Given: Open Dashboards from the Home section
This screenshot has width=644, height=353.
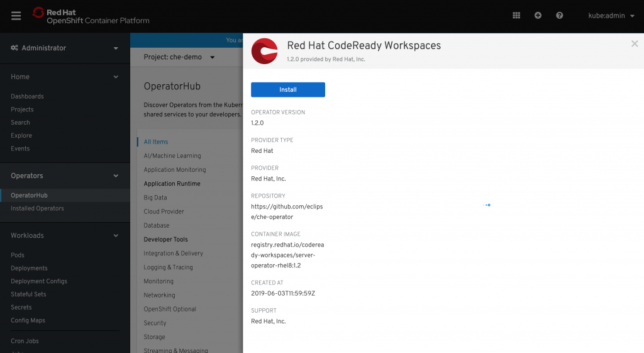Looking at the screenshot, I should tap(27, 96).
